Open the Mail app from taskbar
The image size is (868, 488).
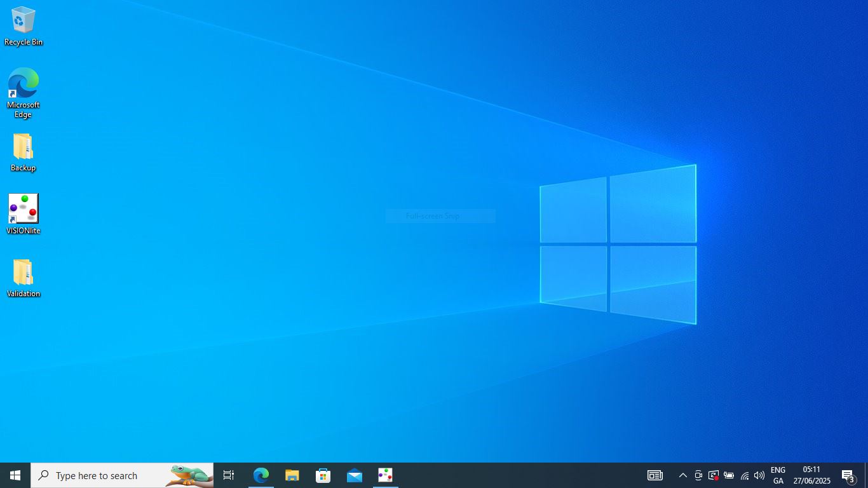[354, 475]
